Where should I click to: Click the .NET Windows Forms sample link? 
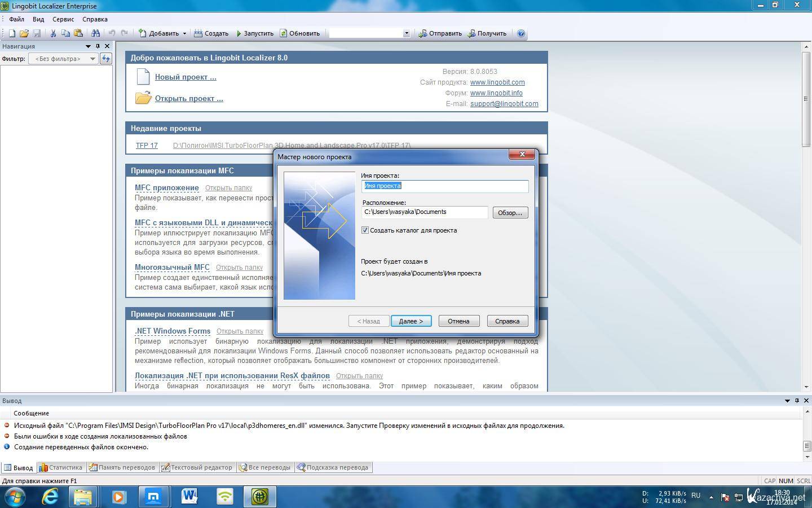(173, 331)
